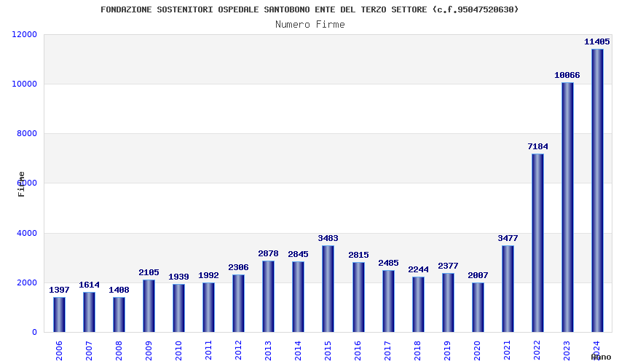Click the x-axis title Anno
The image size is (619, 364).
(x=601, y=357)
